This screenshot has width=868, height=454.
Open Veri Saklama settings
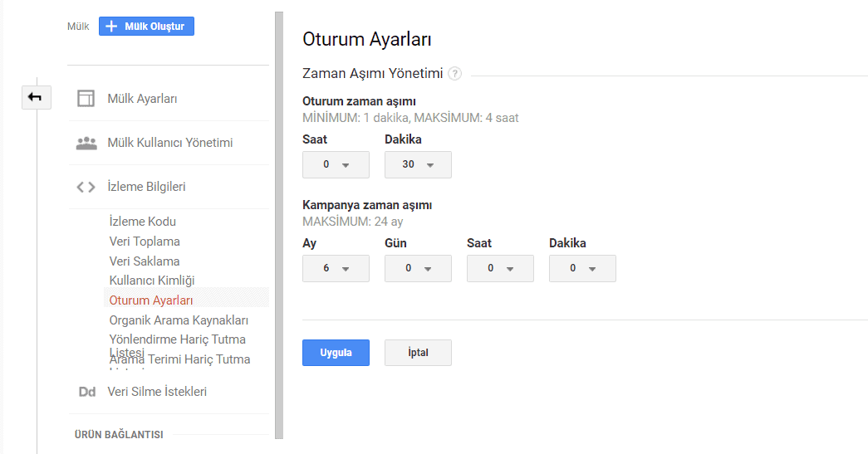(145, 261)
